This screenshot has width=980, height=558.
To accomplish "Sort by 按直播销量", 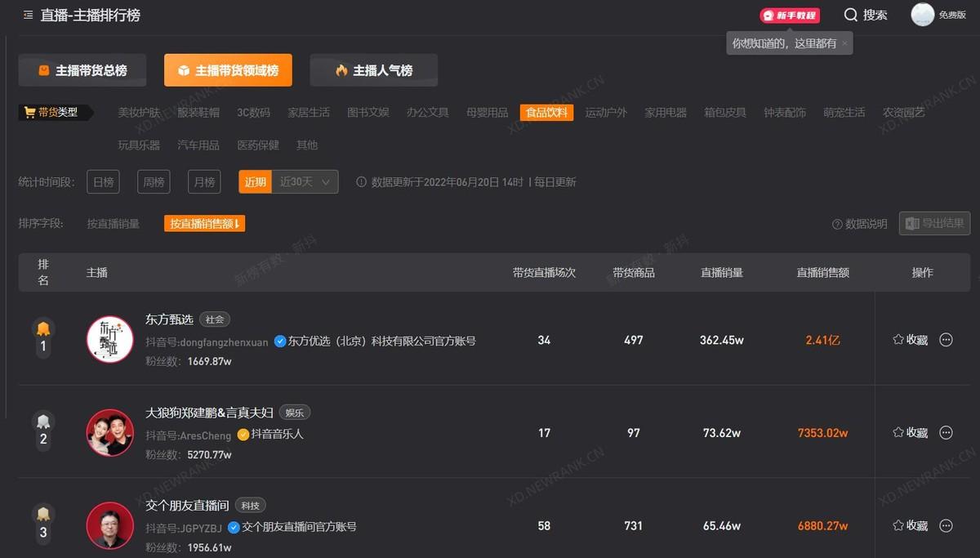I will click(114, 224).
